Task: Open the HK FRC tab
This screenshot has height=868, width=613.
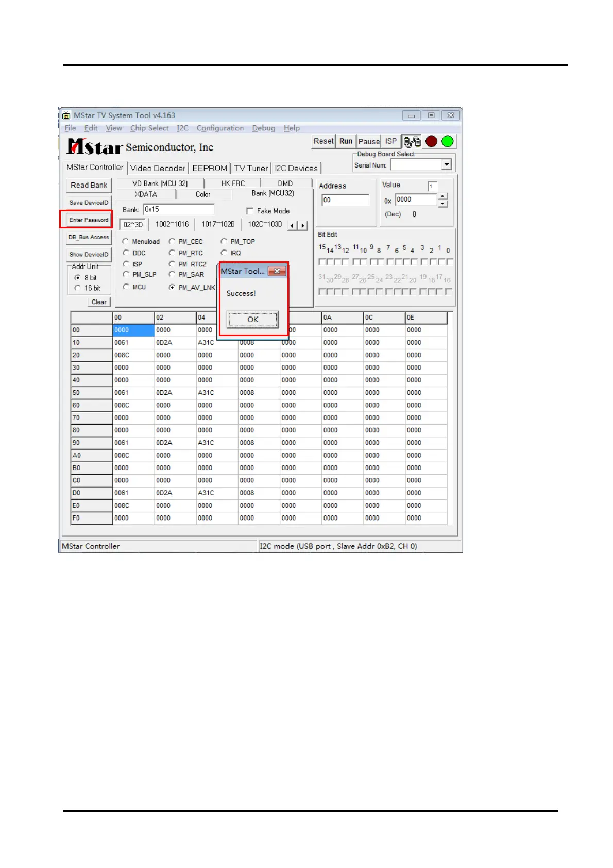Action: (x=233, y=183)
